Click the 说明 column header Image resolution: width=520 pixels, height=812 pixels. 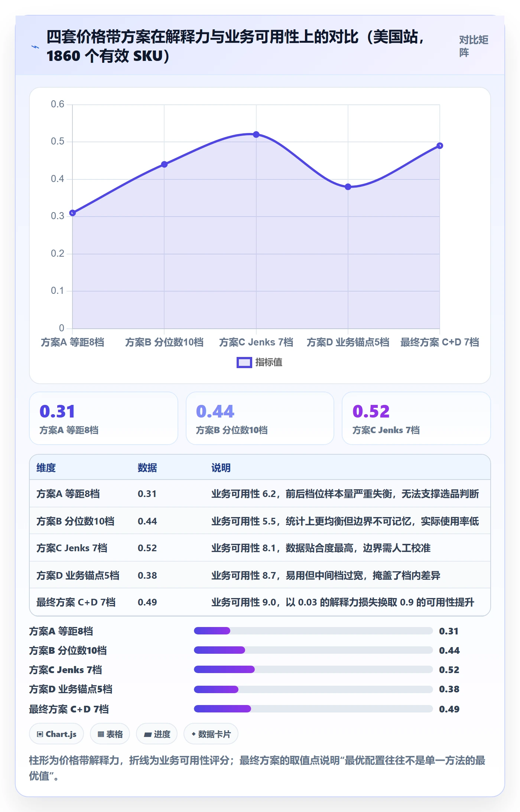pos(221,468)
